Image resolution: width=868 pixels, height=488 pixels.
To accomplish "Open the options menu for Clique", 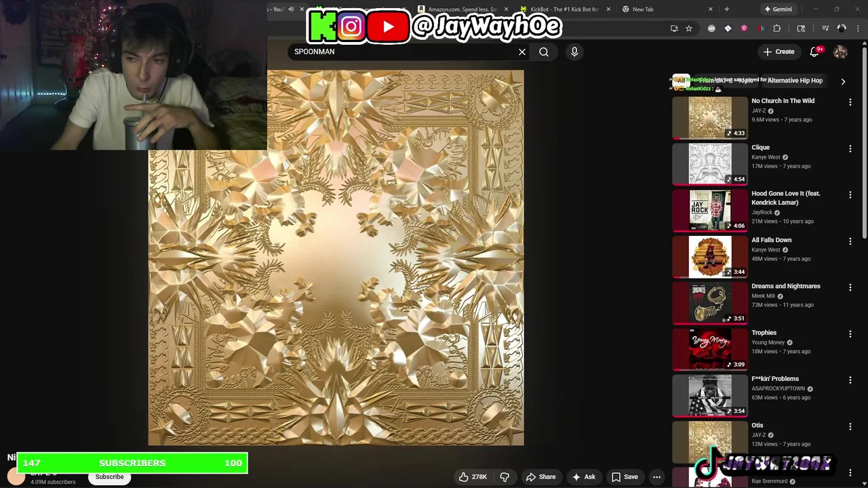I will 850,148.
